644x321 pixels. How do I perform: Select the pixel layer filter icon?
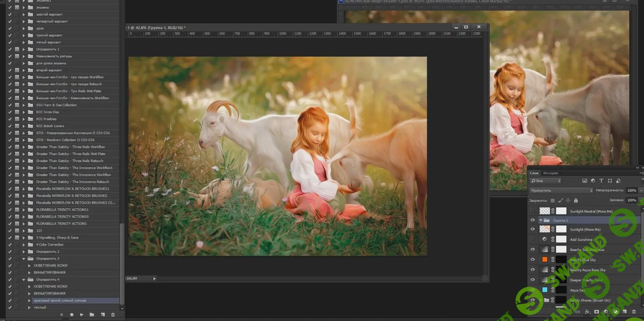pos(585,181)
